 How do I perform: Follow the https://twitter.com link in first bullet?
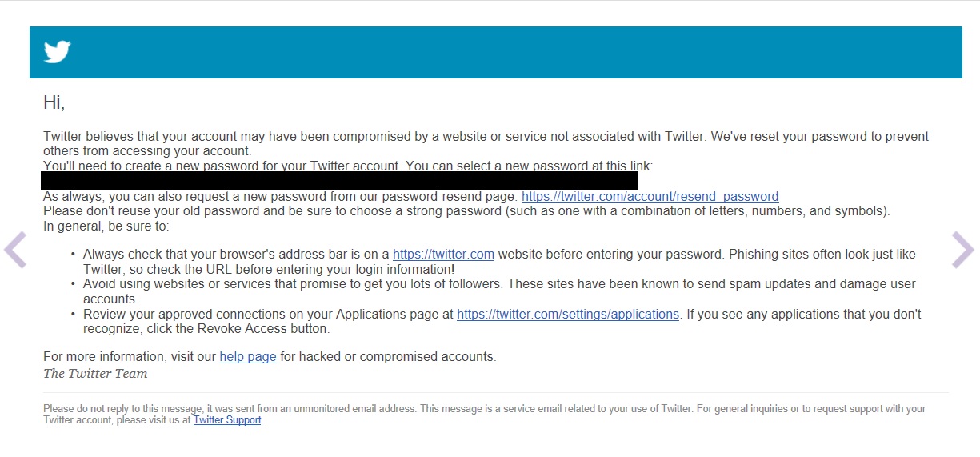(x=443, y=255)
